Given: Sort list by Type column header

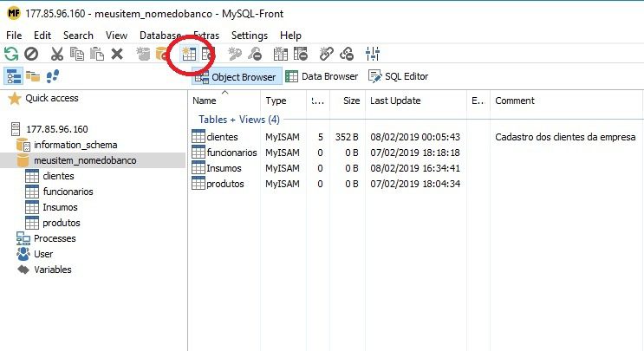Looking at the screenshot, I should [283, 101].
